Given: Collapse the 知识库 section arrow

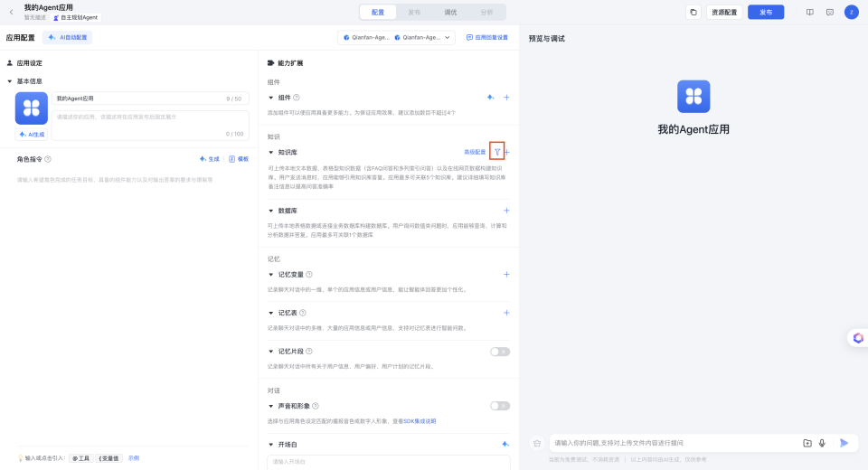Looking at the screenshot, I should 270,152.
